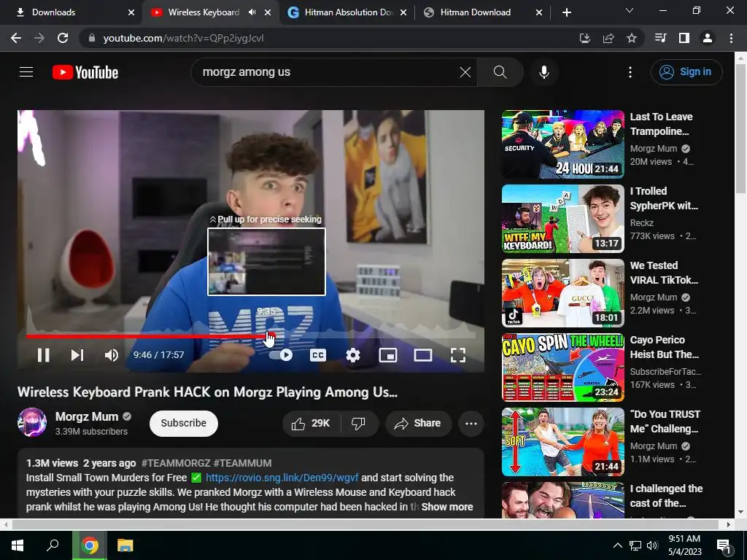Viewport: 747px width, 560px height.
Task: Search with your voice microphone
Action: (543, 72)
